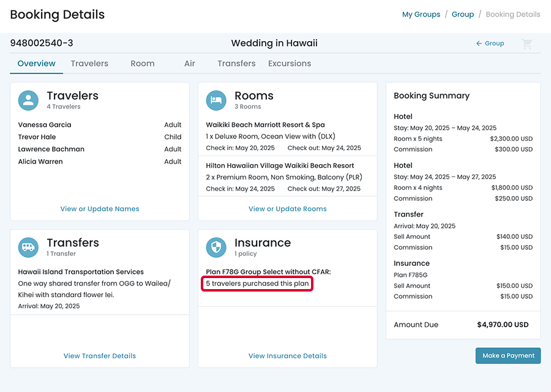Click the Rooms bed icon
Viewport: 551px width, 392px height.
point(216,100)
